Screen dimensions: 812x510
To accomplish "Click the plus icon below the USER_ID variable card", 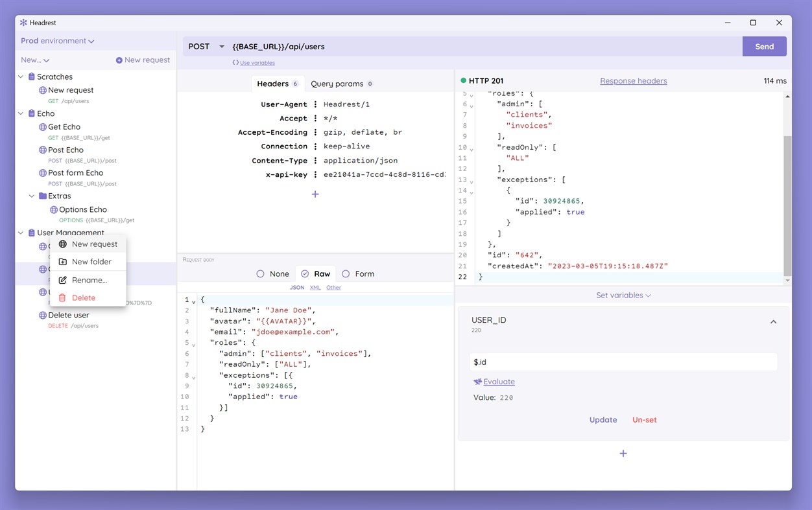I will click(x=623, y=454).
